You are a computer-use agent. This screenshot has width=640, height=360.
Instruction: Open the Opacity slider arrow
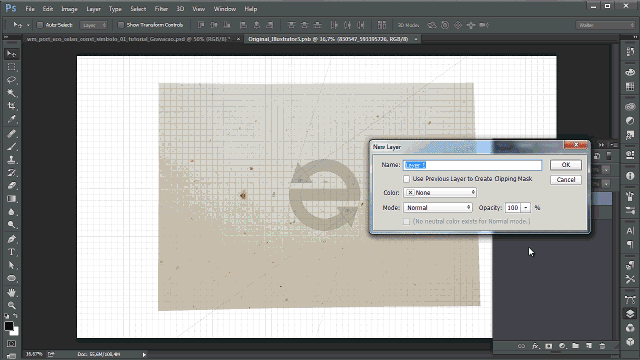click(x=526, y=207)
